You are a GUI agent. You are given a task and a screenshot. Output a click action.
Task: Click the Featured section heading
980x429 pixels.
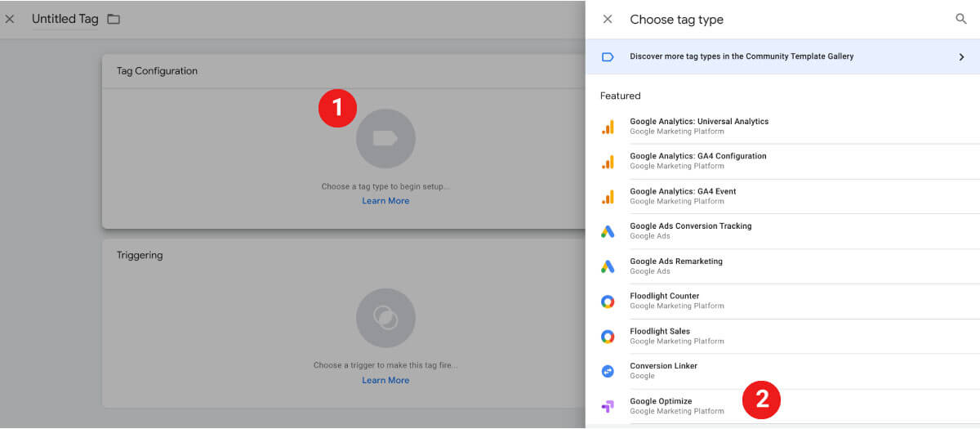tap(621, 96)
